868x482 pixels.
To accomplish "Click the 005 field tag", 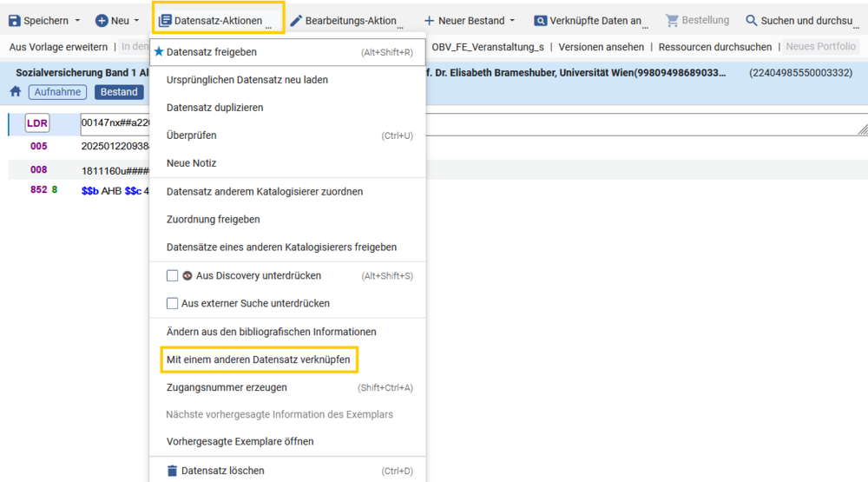I will click(39, 146).
